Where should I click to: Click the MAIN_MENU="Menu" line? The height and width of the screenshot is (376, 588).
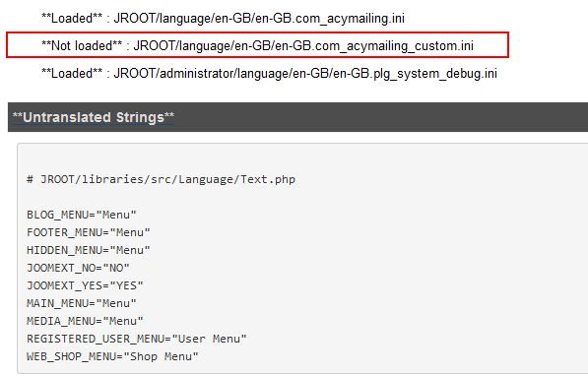click(82, 303)
